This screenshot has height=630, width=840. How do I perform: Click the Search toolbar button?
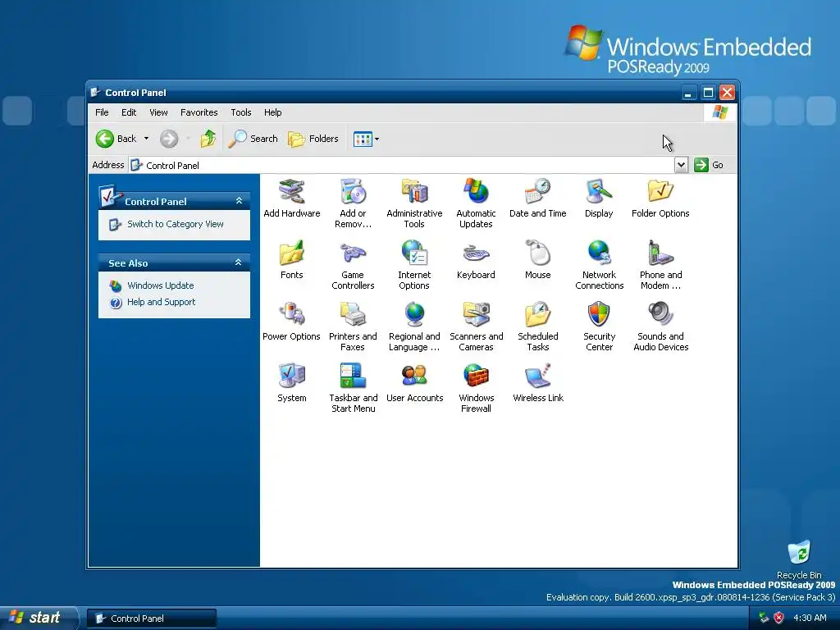click(253, 139)
